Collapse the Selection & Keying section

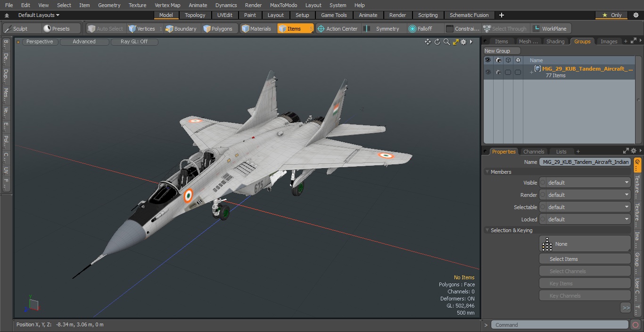(487, 230)
